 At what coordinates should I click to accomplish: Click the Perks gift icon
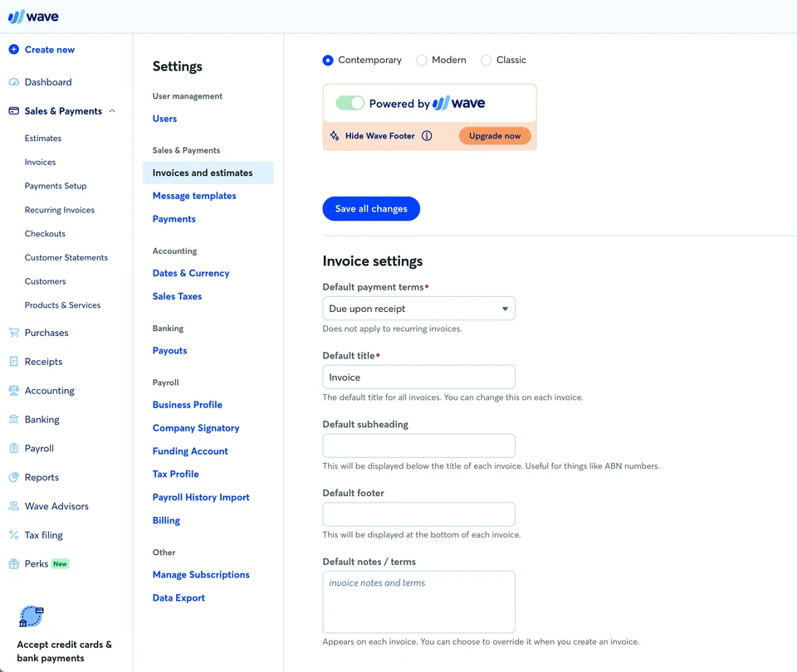point(14,564)
